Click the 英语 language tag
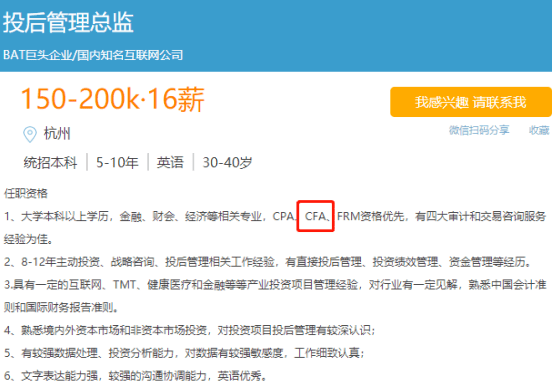Image resolution: width=552 pixels, height=384 pixels. click(x=170, y=163)
